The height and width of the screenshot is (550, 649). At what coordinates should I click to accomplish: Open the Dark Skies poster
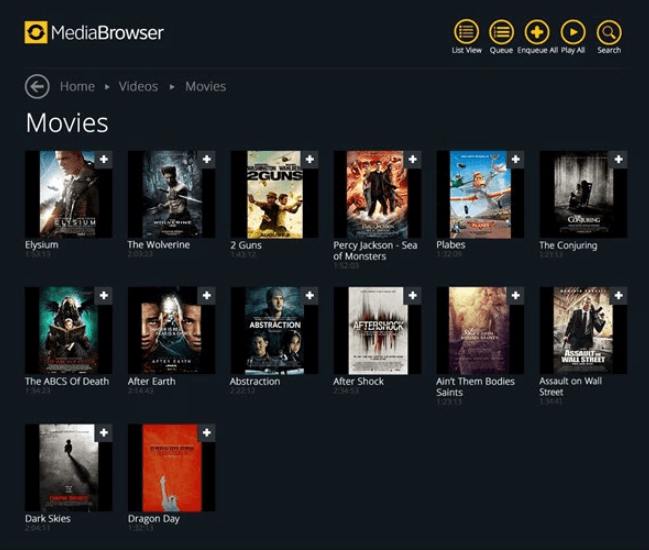[68, 468]
